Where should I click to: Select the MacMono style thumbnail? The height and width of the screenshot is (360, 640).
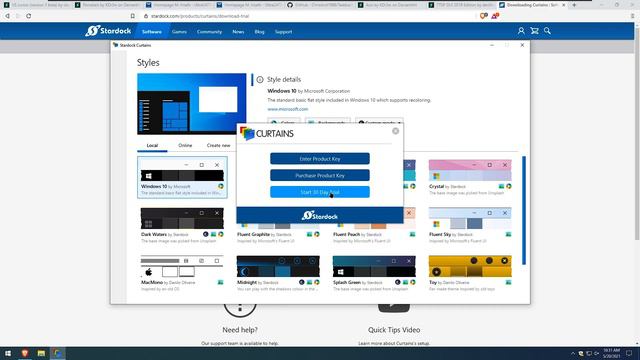[182, 267]
